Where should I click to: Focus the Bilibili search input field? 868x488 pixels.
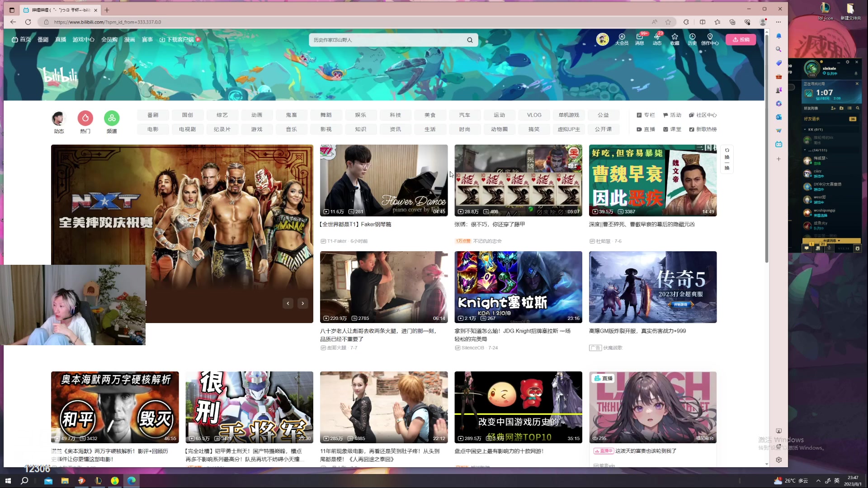389,40
